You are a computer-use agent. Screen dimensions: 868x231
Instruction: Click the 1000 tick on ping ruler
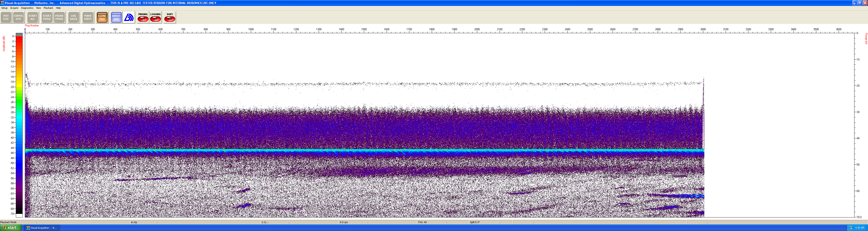point(251,29)
